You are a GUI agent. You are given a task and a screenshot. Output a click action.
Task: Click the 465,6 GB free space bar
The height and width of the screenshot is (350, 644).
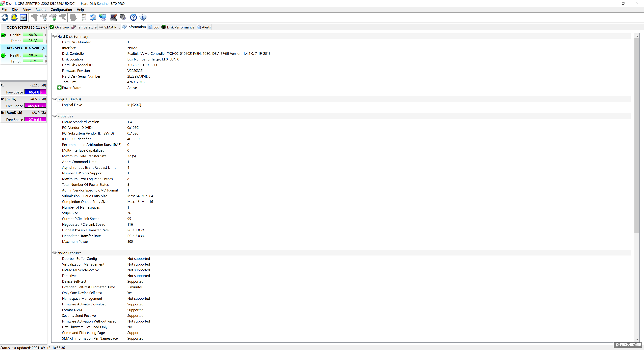pos(35,106)
